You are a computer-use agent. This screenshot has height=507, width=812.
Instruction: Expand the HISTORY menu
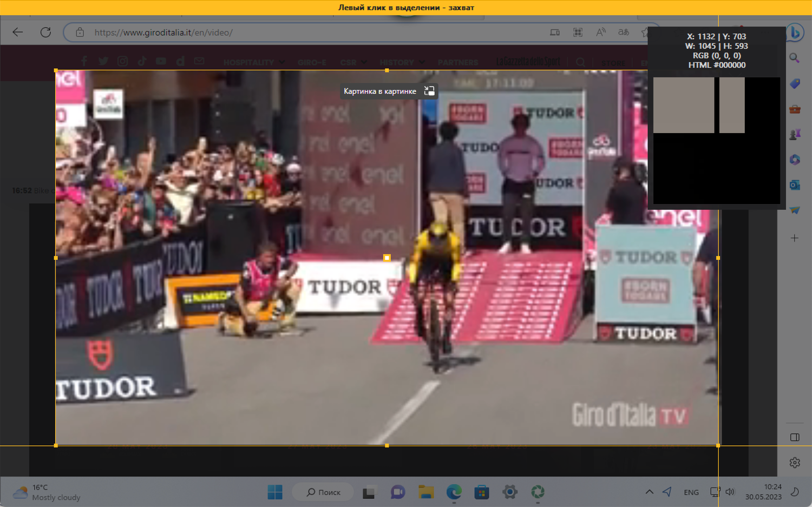402,62
